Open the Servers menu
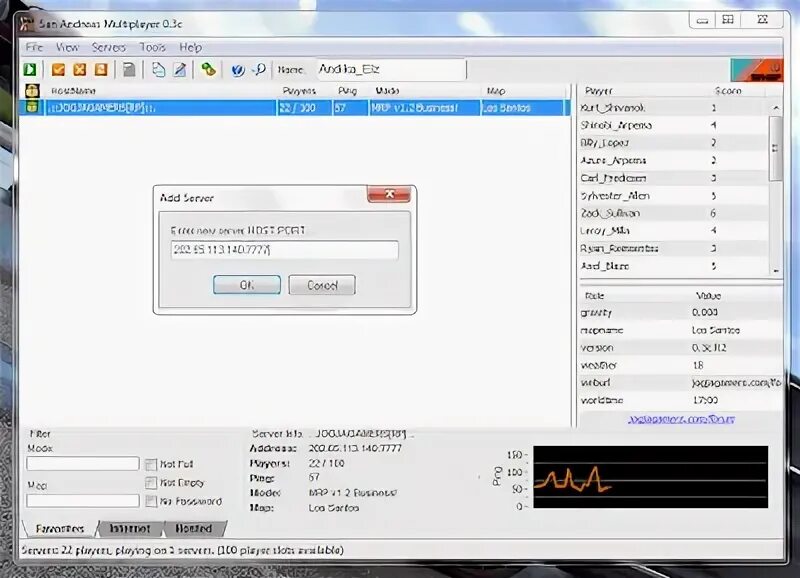Screen dimensions: 800x578 (109, 47)
